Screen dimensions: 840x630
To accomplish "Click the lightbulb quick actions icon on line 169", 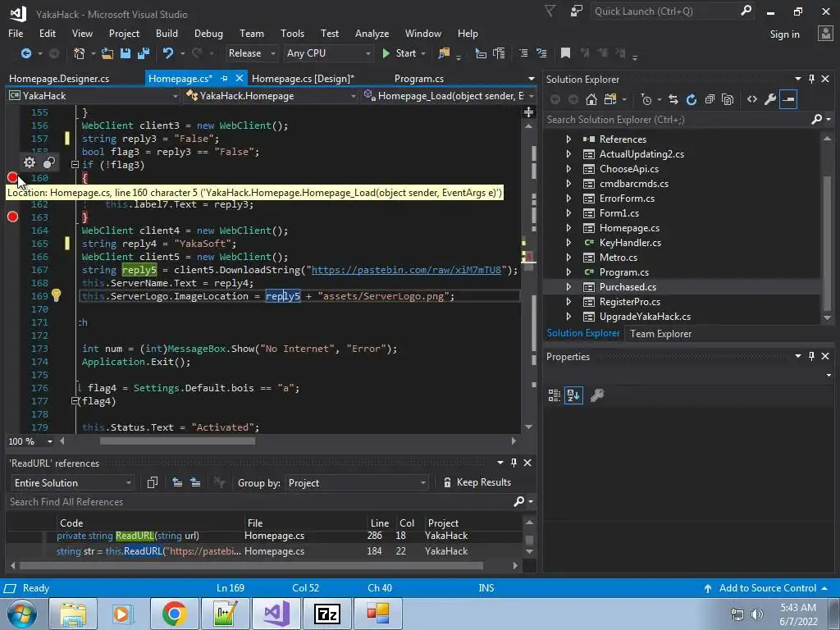I will coord(56,295).
